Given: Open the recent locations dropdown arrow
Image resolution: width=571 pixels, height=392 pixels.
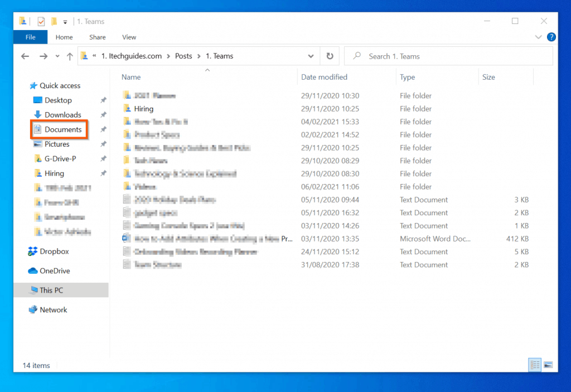Looking at the screenshot, I should point(57,56).
